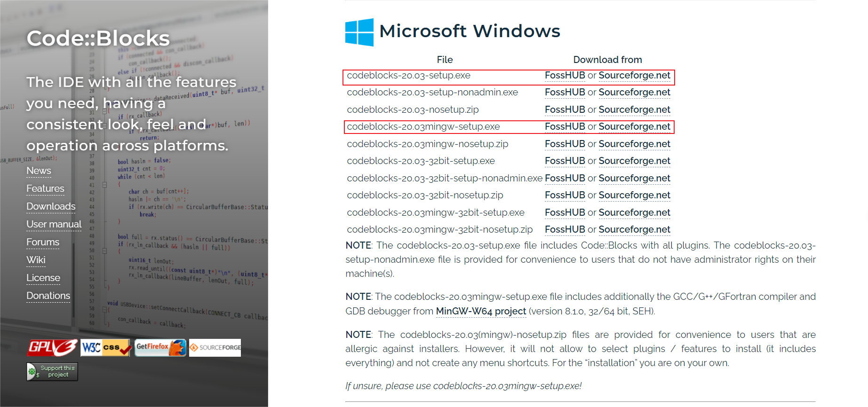868x407 pixels.
Task: Click FossHUB for codeblocks-20.03-nosetup.zip
Action: click(x=565, y=110)
